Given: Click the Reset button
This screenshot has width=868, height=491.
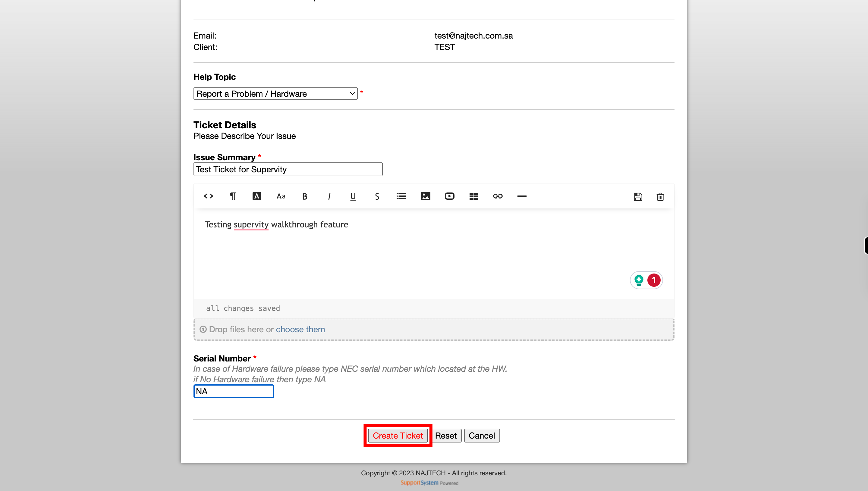Looking at the screenshot, I should click(446, 435).
